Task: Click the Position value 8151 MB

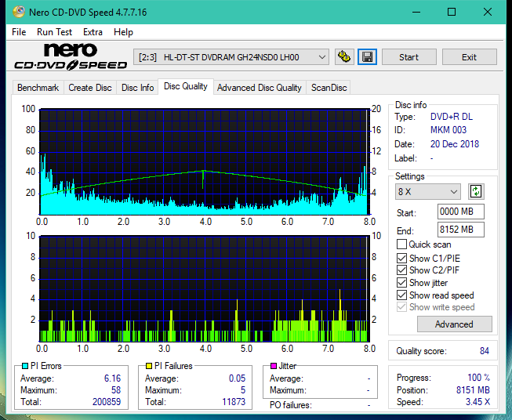Action: point(473,389)
